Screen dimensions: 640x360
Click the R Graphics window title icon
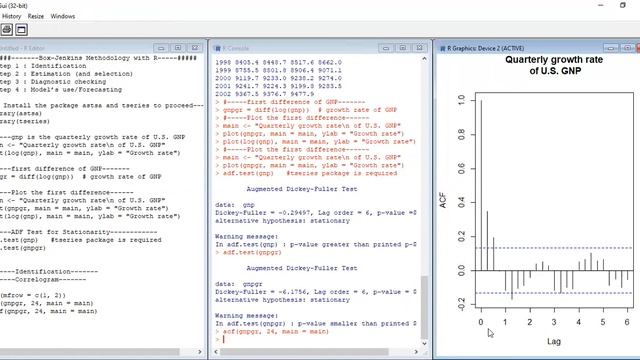[442, 48]
